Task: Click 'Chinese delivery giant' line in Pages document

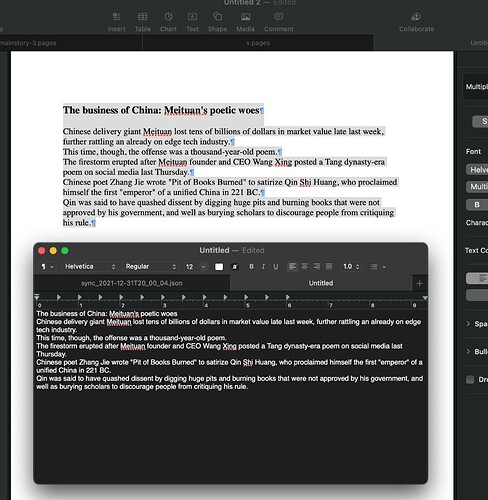Action: [223, 132]
